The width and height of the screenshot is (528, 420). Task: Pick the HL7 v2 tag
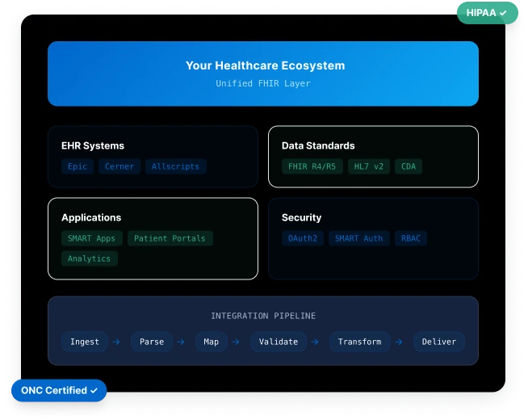[368, 167]
